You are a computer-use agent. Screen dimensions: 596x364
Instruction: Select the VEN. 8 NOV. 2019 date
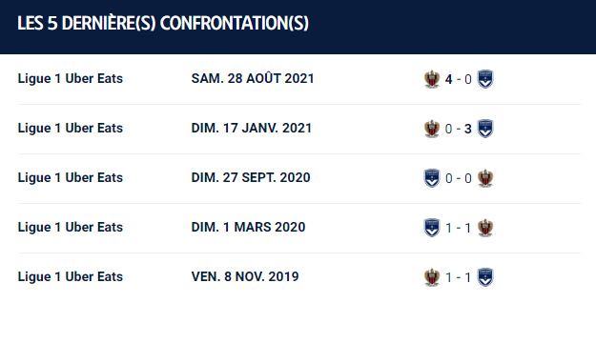[245, 276]
